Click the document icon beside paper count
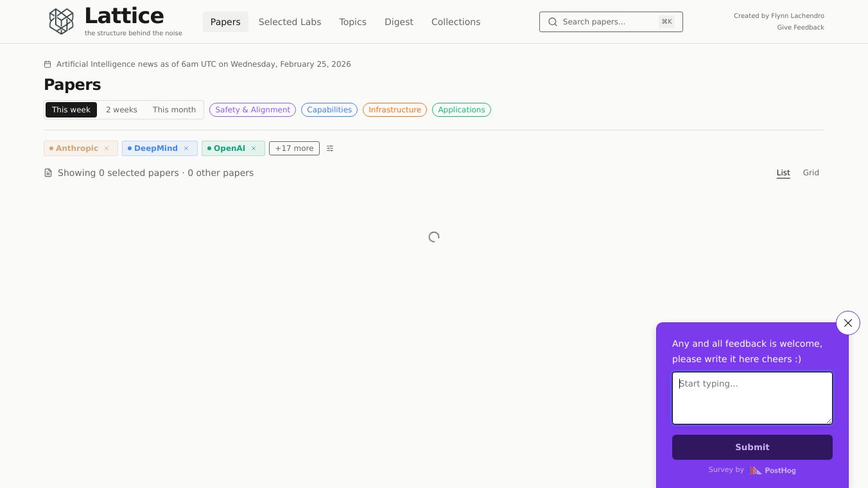Image resolution: width=868 pixels, height=488 pixels. (x=48, y=173)
